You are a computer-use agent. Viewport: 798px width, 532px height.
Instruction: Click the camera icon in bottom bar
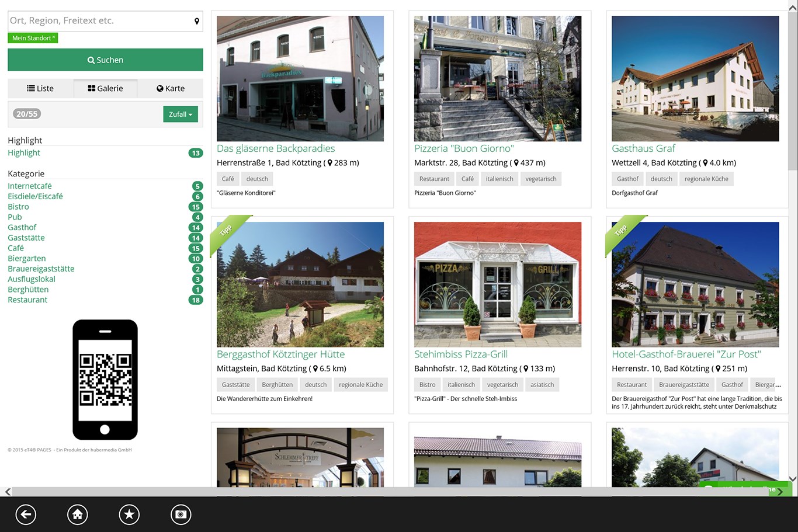coord(181,514)
